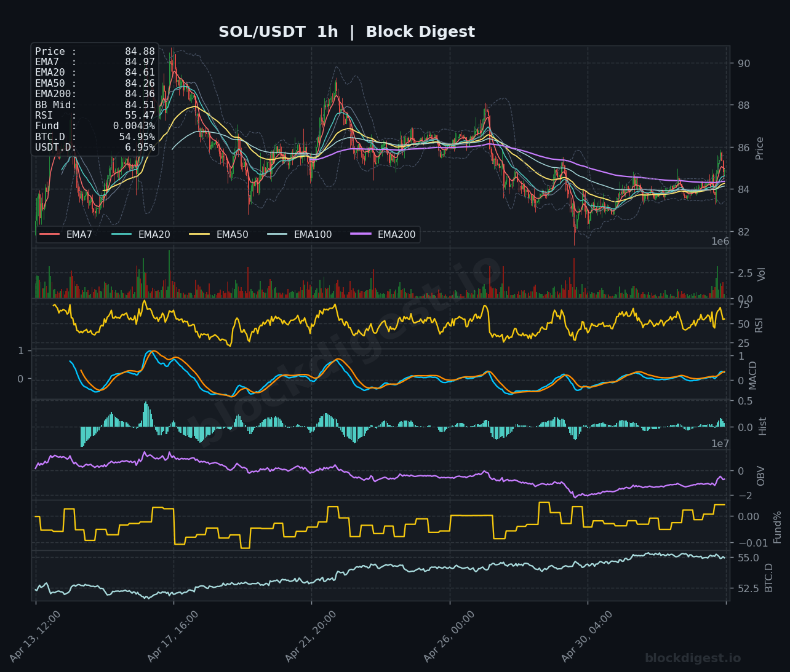Click the SOL/USDT 1h Block Digest chart title
This screenshot has height=672, width=790.
click(347, 32)
